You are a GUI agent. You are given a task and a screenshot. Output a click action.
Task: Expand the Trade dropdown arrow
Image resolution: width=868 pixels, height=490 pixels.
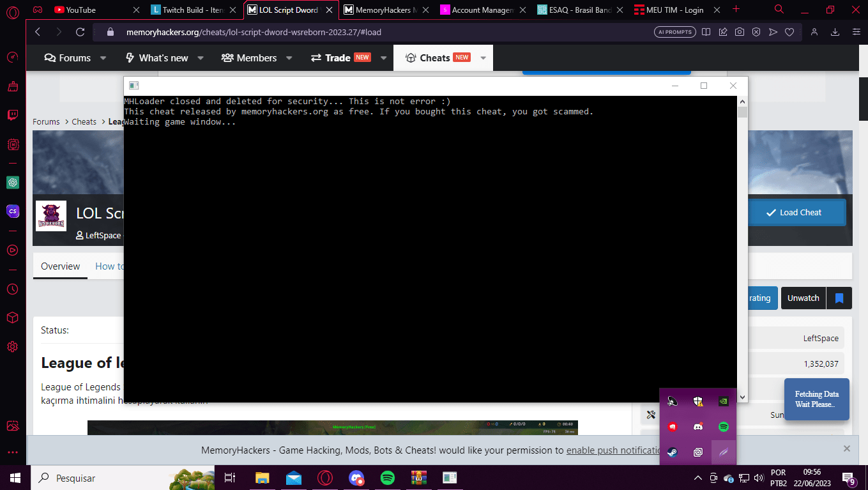click(x=383, y=58)
